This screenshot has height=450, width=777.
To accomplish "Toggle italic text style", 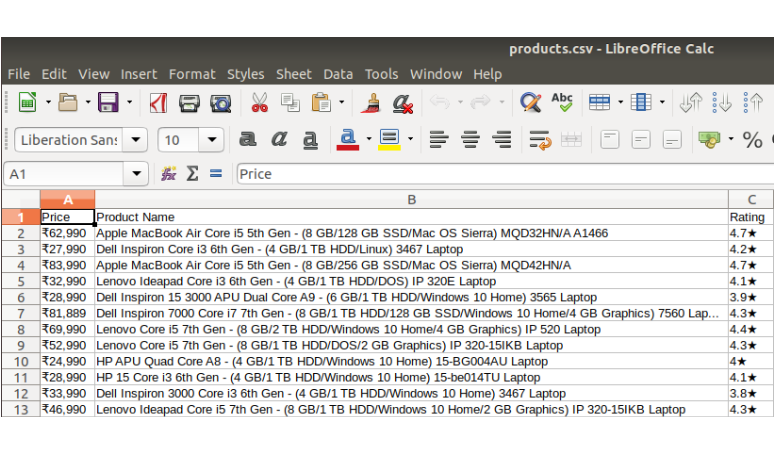I will [279, 140].
